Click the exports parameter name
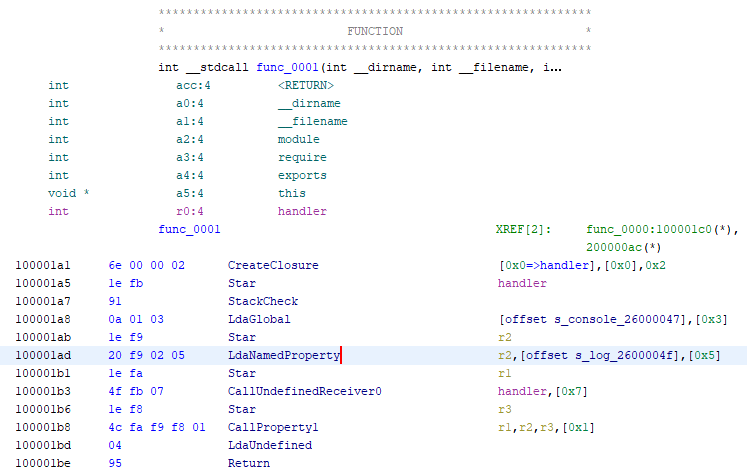747x471 pixels. (x=302, y=176)
